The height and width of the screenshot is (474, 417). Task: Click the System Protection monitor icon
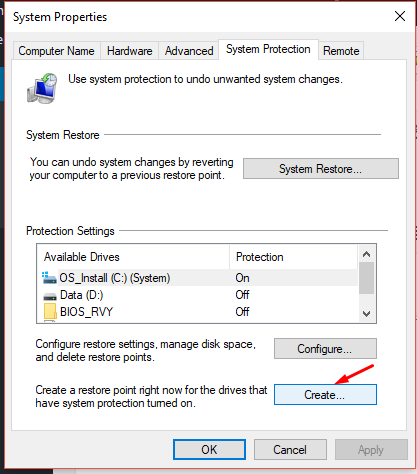tap(42, 88)
